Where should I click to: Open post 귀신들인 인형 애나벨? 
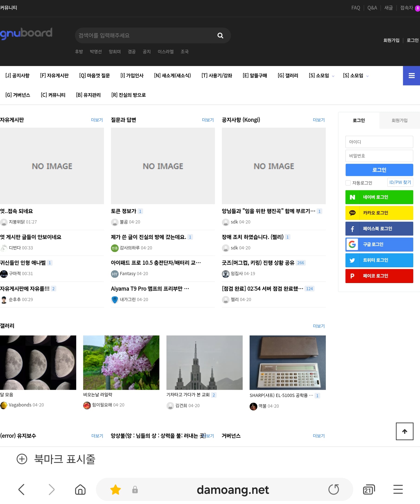(23, 263)
